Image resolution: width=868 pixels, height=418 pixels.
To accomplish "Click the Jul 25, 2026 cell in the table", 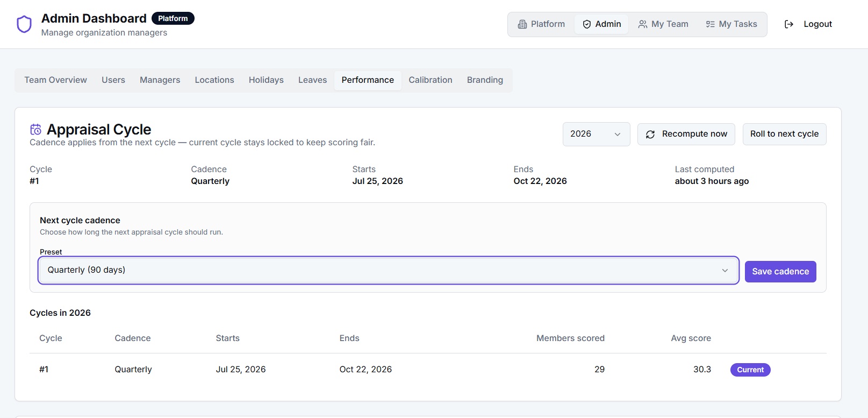I will click(x=241, y=370).
